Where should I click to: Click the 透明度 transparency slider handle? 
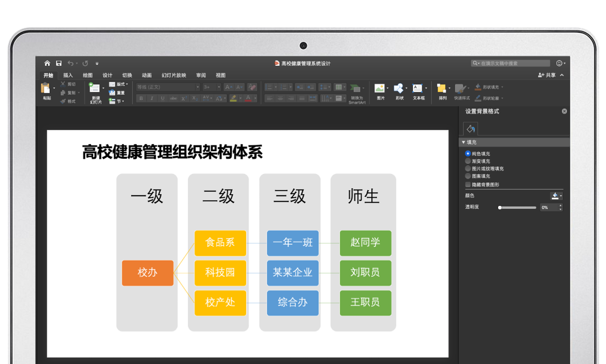click(500, 207)
